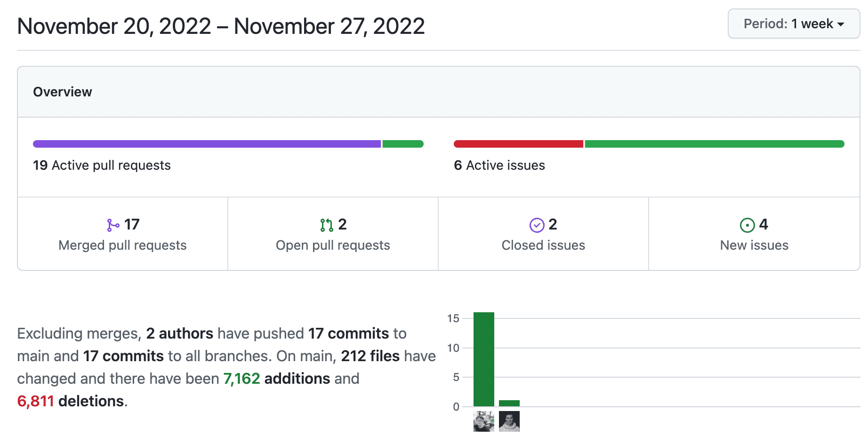The width and height of the screenshot is (868, 443).
Task: Select the second commit author's avatar
Action: pyautogui.click(x=509, y=421)
